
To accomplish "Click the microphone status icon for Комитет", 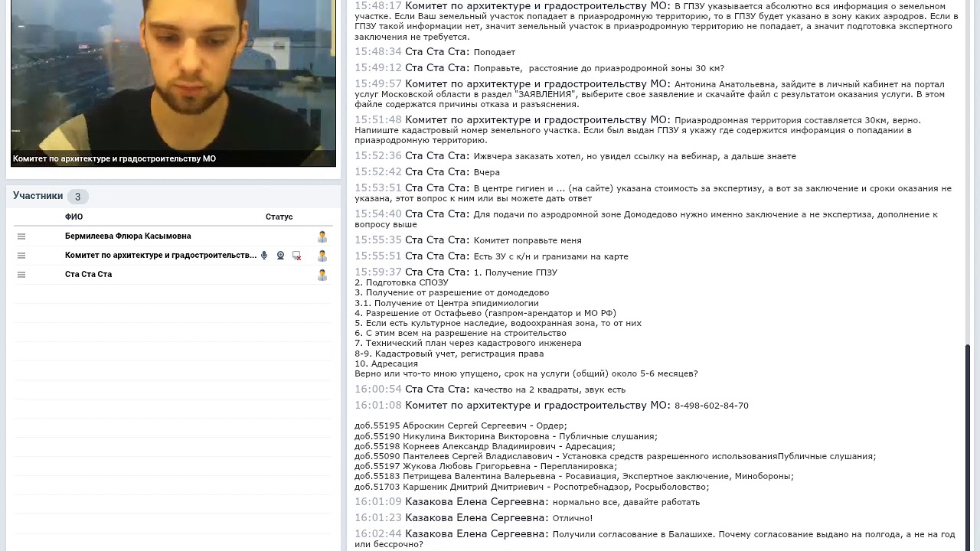I will coord(264,256).
